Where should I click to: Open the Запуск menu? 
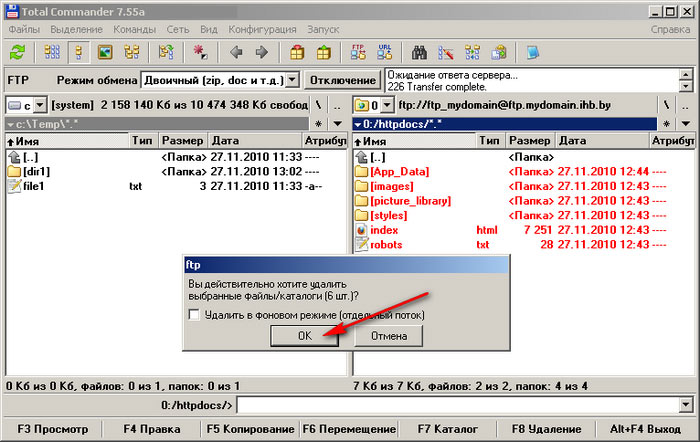pos(323,29)
